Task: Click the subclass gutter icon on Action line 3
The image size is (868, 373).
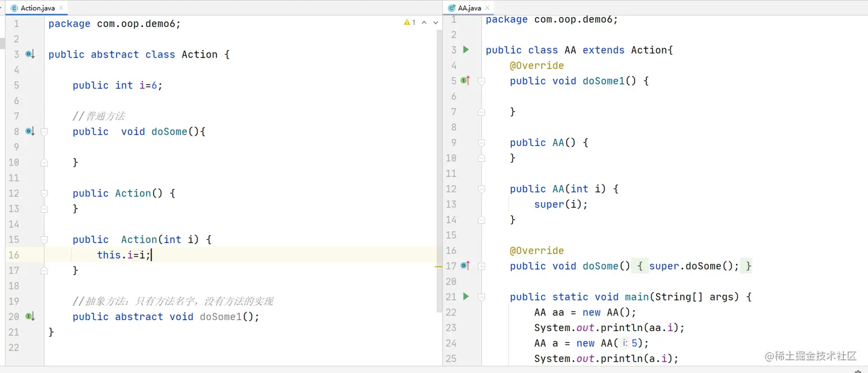Action: click(x=30, y=54)
